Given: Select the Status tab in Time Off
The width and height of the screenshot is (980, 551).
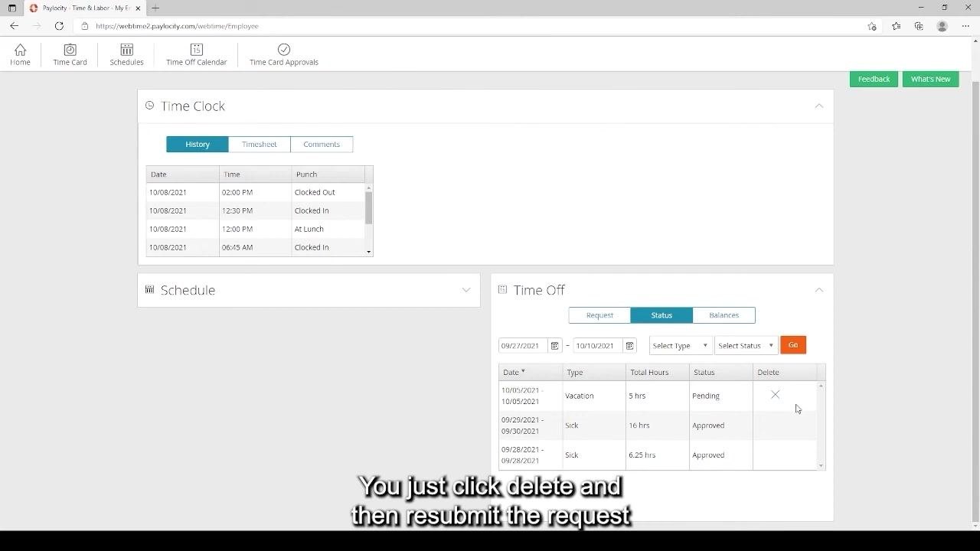Looking at the screenshot, I should click(661, 315).
